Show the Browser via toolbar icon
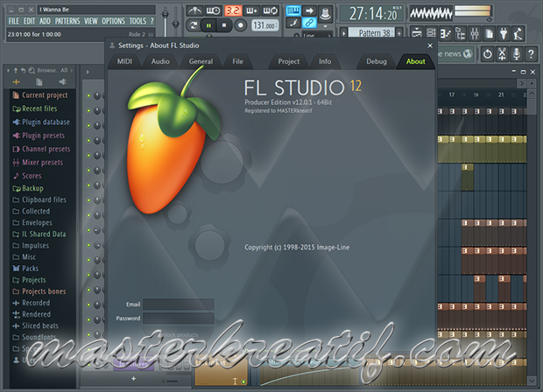Screen dimensions: 543x392 (x=460, y=33)
